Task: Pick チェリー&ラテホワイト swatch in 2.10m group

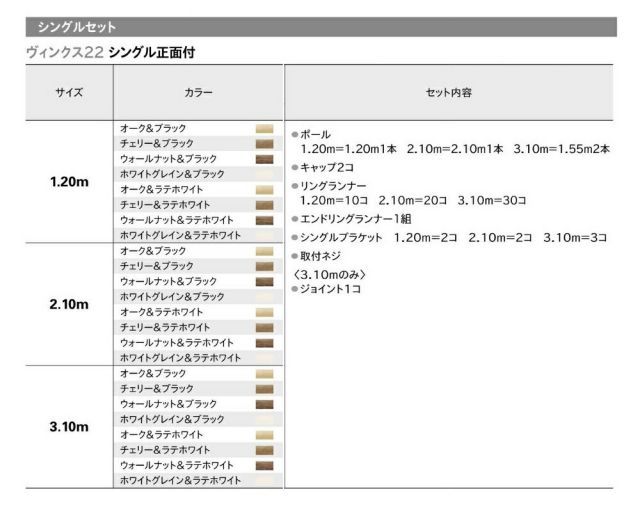Action: point(265,327)
